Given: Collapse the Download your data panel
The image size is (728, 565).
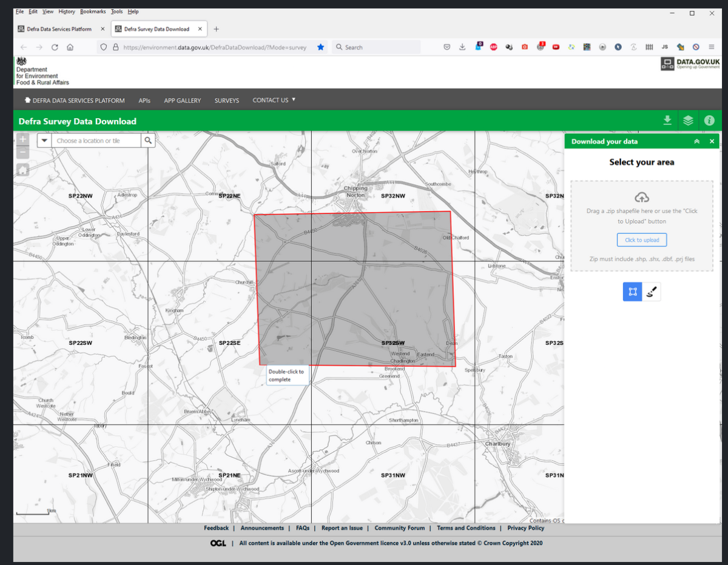Looking at the screenshot, I should (x=696, y=141).
